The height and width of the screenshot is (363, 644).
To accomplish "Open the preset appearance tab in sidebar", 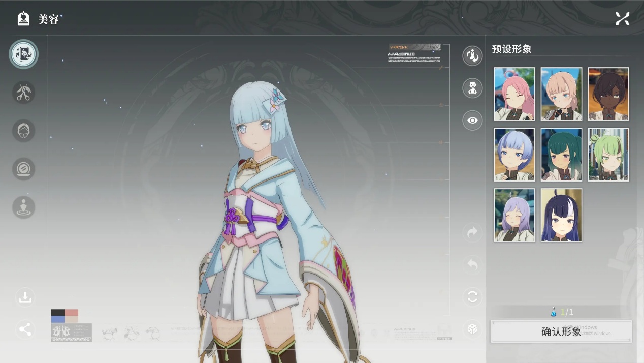I will pos(23,54).
